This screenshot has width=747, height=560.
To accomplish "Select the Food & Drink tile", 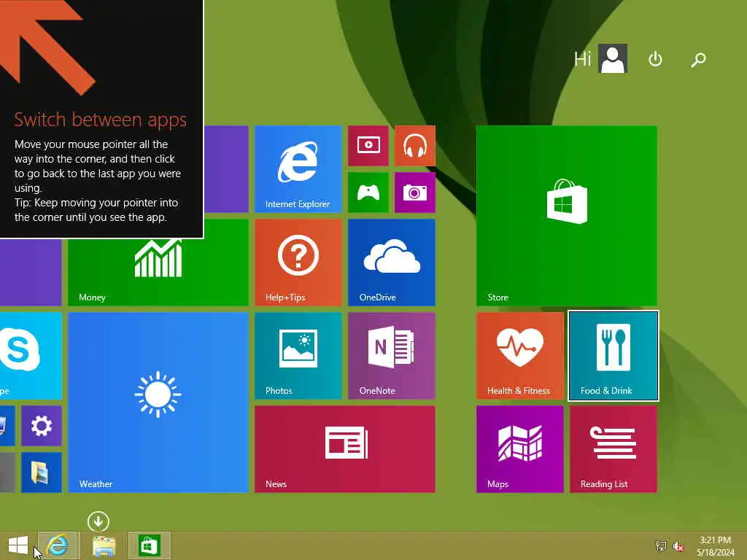I will (614, 356).
